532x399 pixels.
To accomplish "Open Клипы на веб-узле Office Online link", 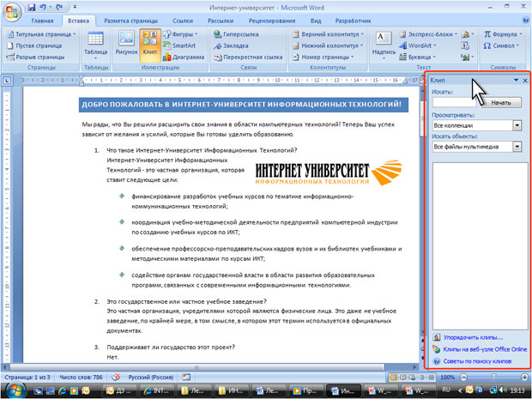I will click(485, 349).
